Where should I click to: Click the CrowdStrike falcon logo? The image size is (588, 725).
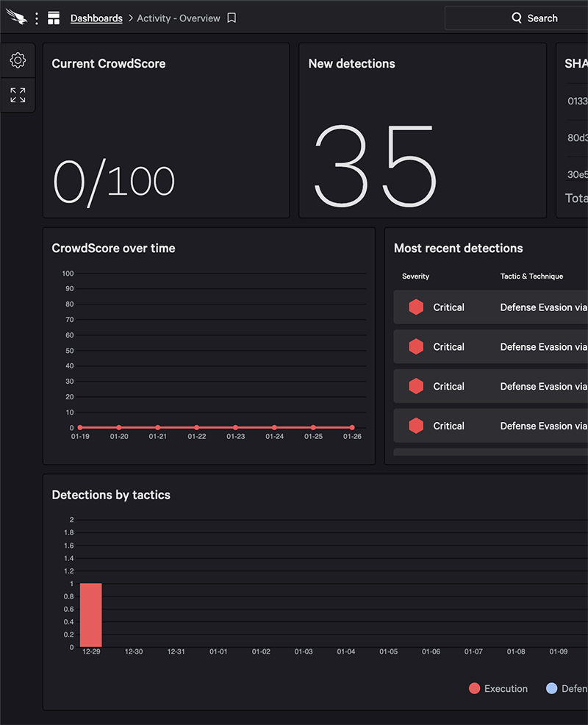point(16,17)
